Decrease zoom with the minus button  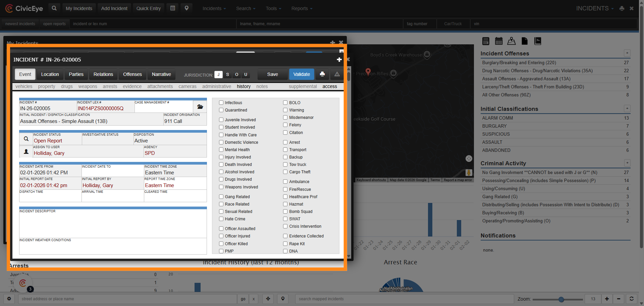619,299
